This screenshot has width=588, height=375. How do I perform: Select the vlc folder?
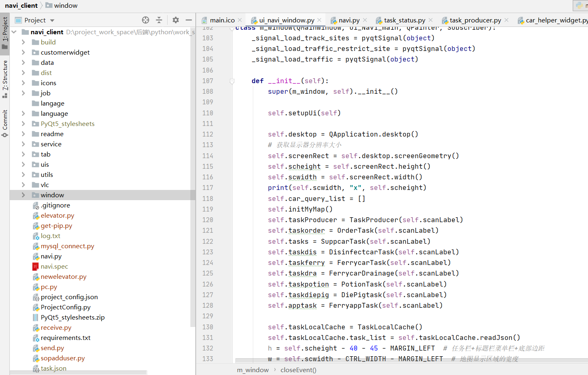(x=44, y=185)
